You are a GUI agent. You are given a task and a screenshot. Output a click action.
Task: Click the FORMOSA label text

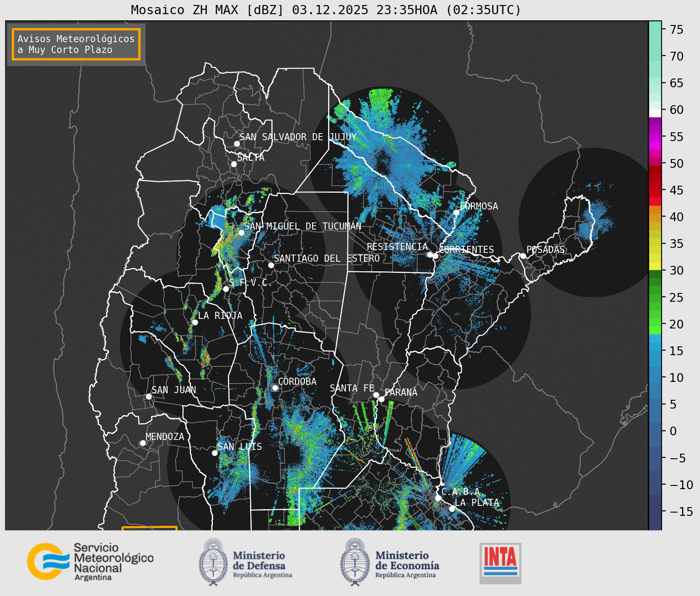[479, 206]
